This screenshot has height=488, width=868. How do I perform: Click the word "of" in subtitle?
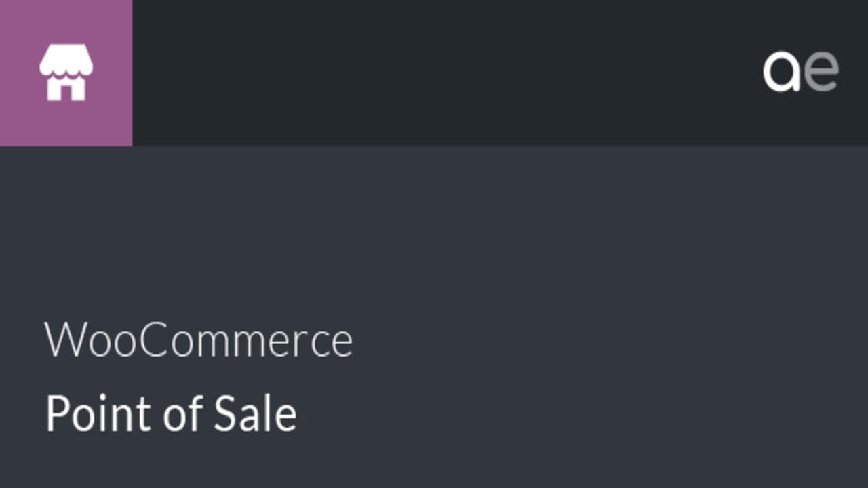pos(183,412)
